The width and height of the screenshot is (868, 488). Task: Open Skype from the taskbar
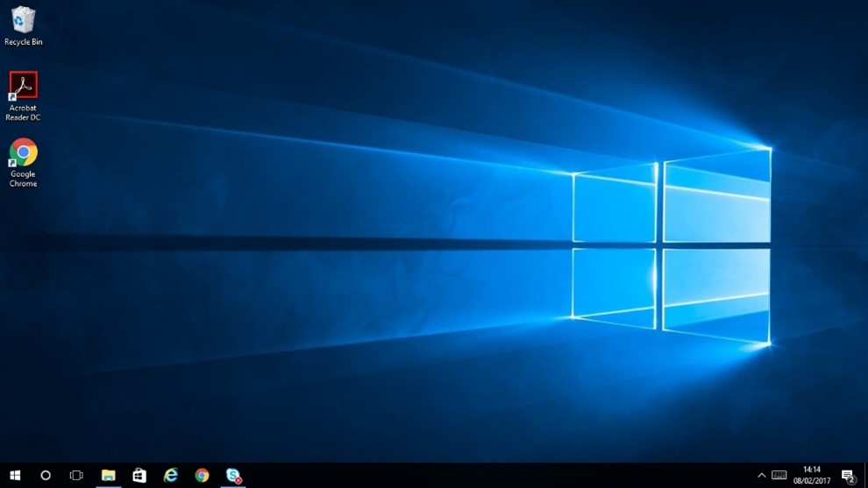click(233, 475)
